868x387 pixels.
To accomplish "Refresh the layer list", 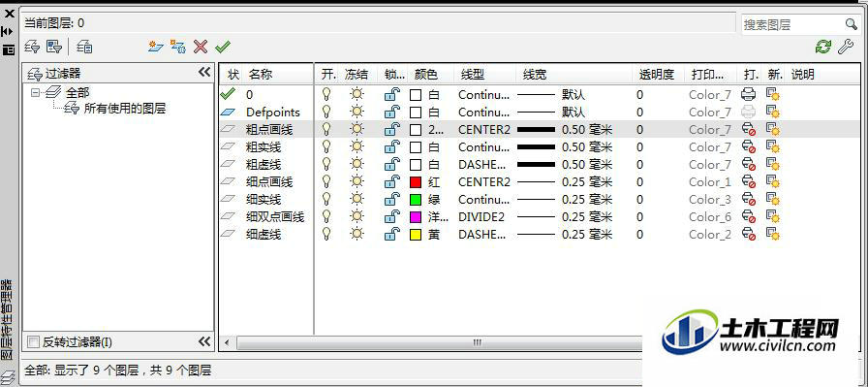I will coord(823,47).
